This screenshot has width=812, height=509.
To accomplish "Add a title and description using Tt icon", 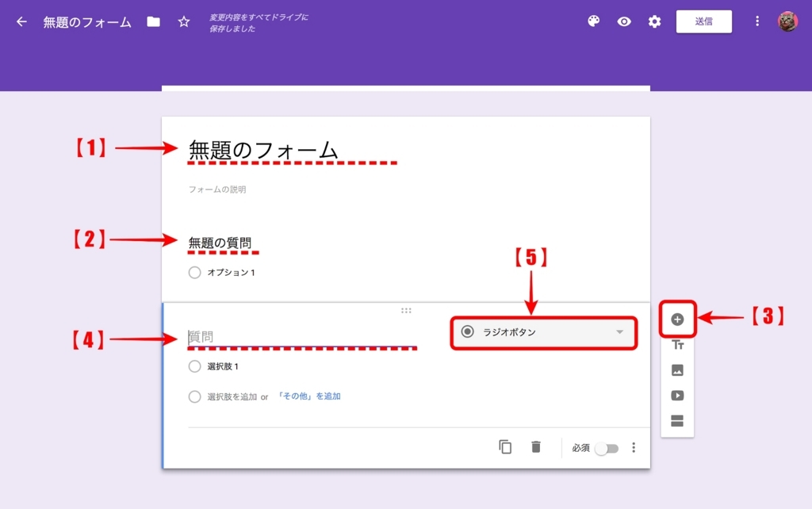I will (677, 346).
